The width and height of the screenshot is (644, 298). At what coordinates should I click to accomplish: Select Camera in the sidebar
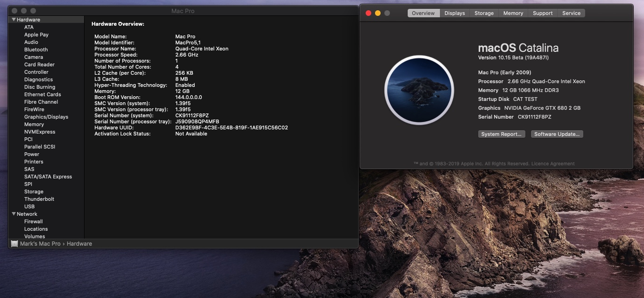coord(34,57)
